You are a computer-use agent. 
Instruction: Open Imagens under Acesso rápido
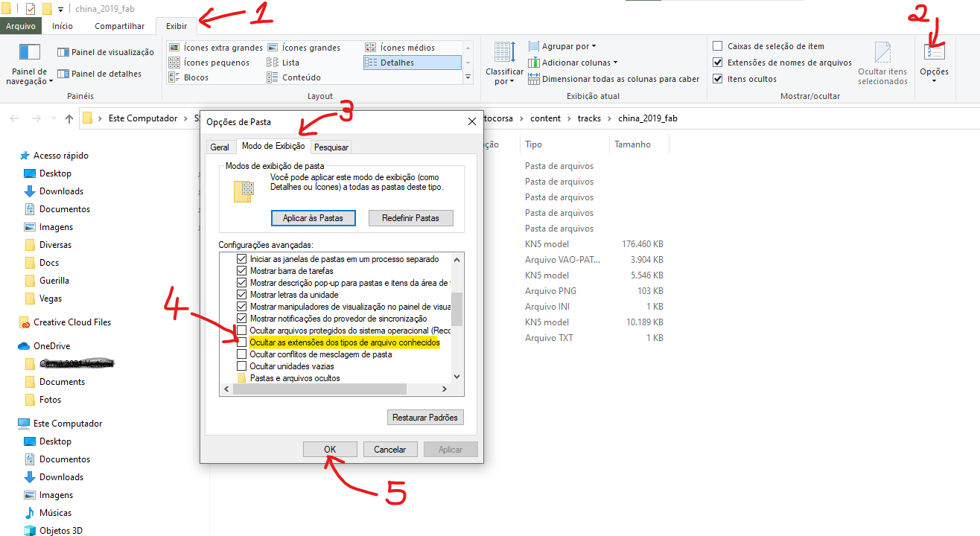[48, 227]
